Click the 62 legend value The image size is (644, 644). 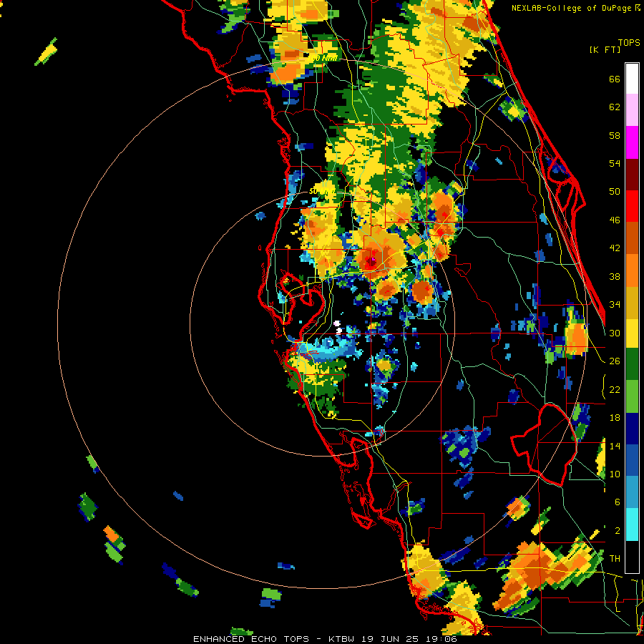[615, 107]
